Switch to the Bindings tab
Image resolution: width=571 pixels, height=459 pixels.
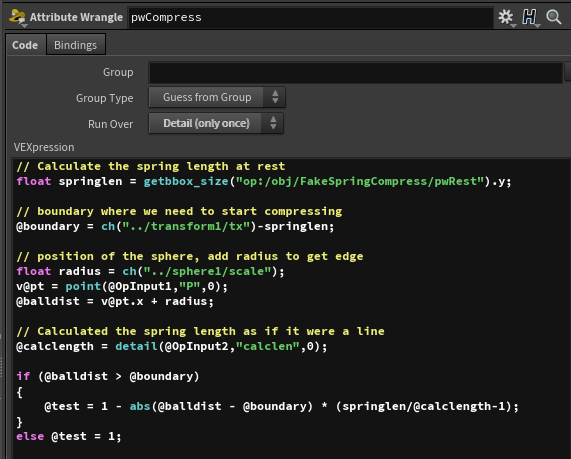click(75, 45)
